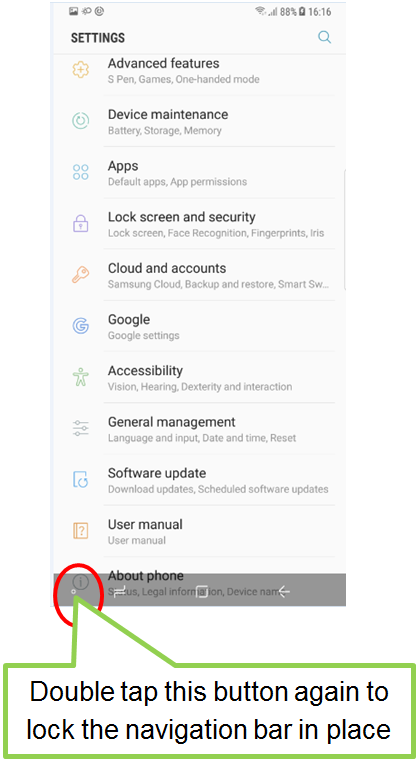Click the battery indicator in status bar
417x760 pixels.
pos(301,12)
